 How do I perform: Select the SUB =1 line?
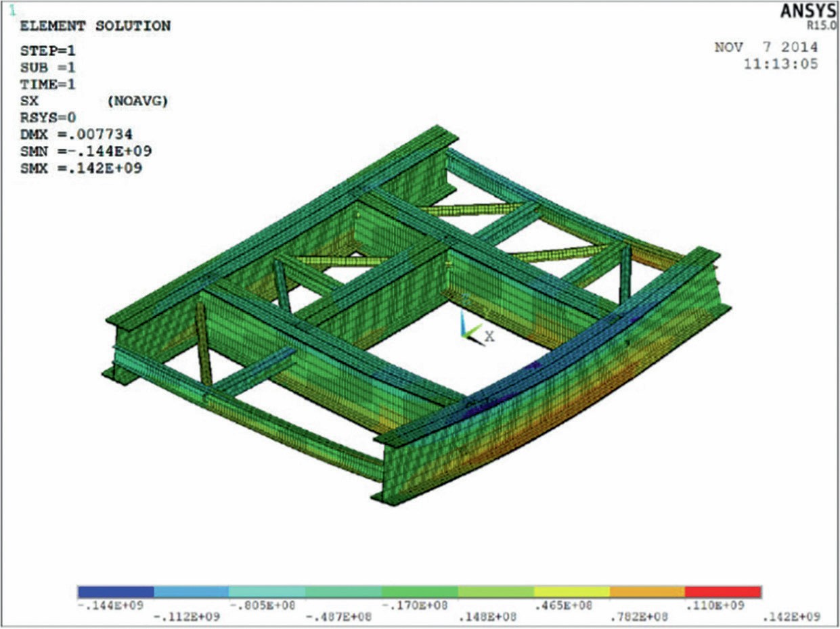47,68
